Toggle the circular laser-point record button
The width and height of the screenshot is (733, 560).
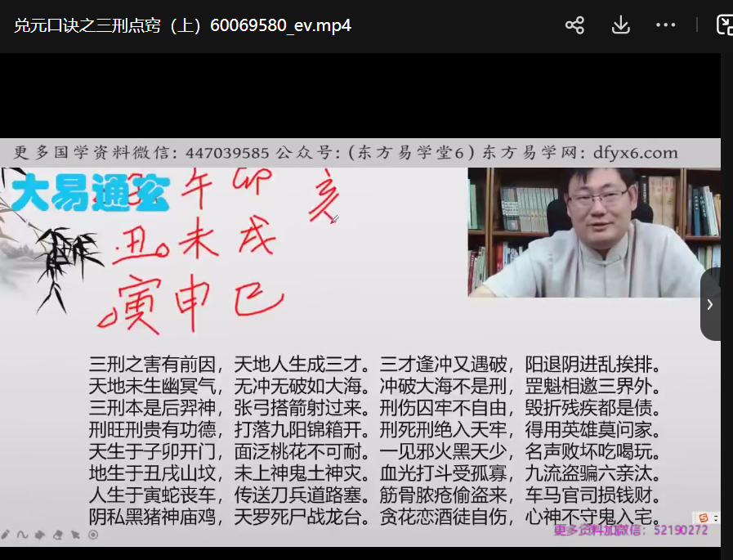click(x=93, y=535)
